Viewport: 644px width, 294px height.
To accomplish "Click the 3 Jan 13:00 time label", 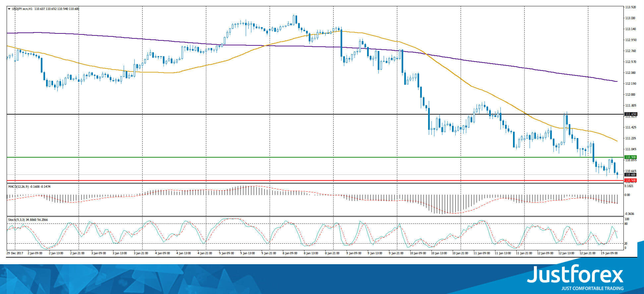I will (x=120, y=253).
